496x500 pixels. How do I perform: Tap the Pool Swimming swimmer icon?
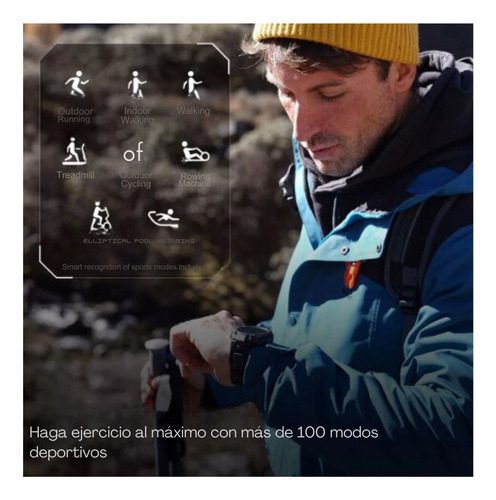[x=164, y=218]
